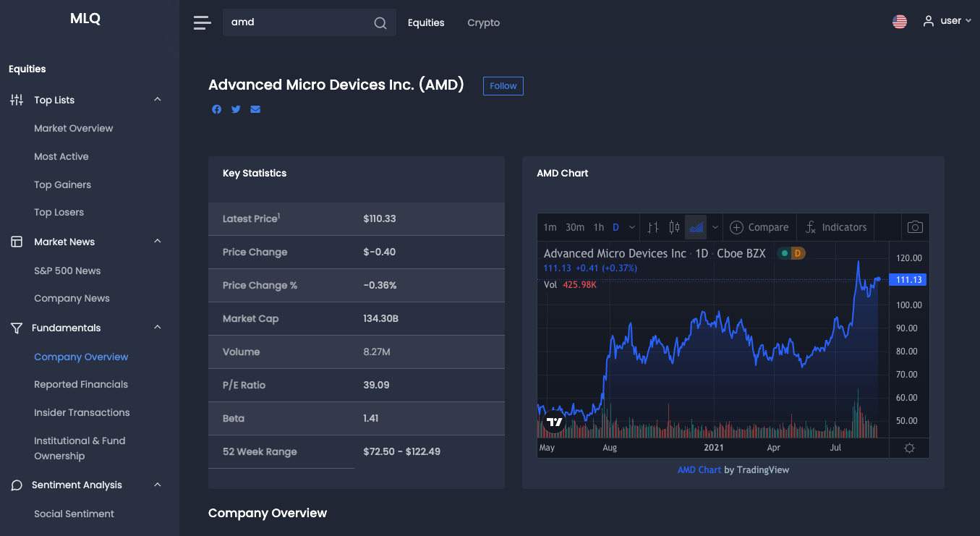Collapse the Market News section
This screenshot has width=980, height=536.
click(x=158, y=242)
